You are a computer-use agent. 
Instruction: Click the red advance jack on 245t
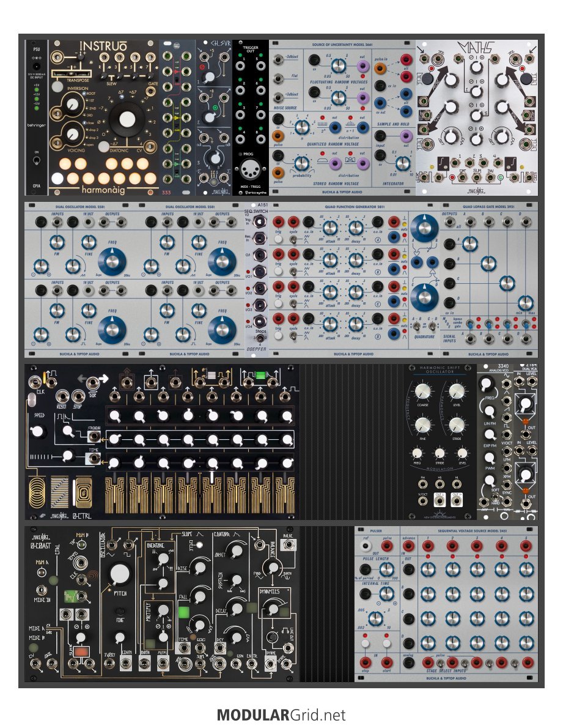pyautogui.click(x=408, y=545)
